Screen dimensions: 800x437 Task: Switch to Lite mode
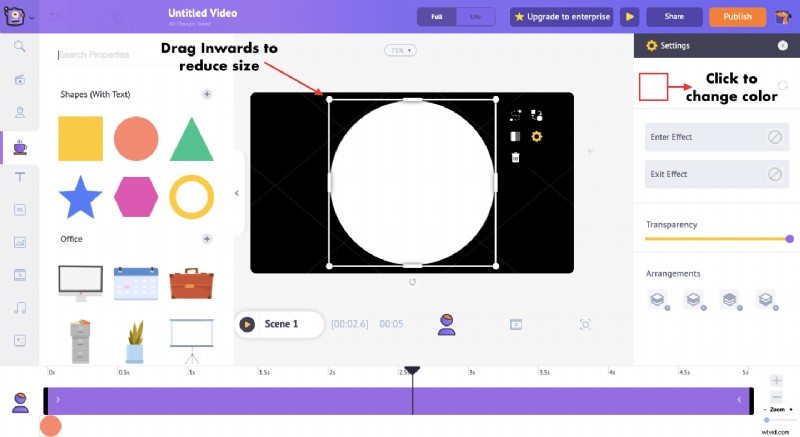pos(475,17)
